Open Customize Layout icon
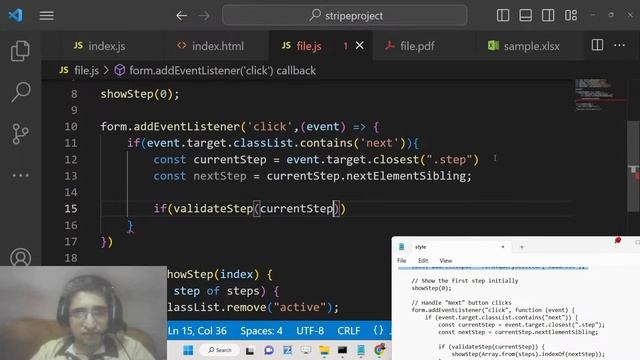 571,16
